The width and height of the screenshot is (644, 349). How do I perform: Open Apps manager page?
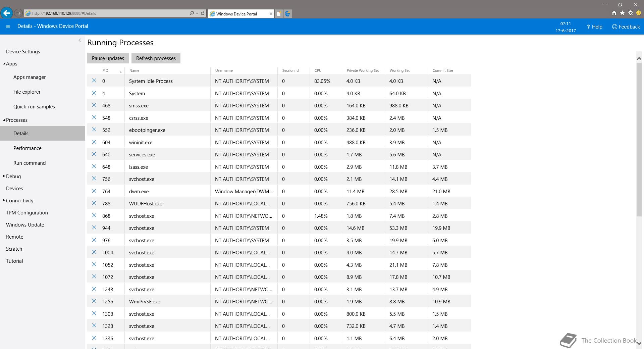click(x=30, y=77)
